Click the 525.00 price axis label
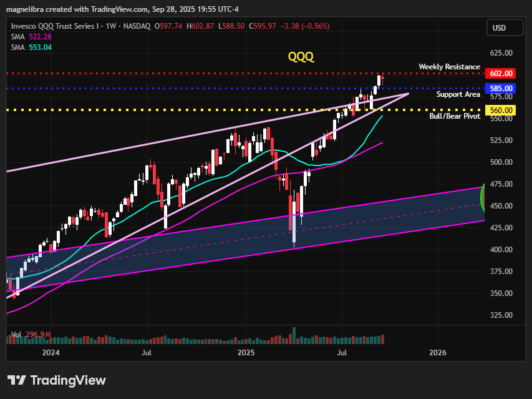The image size is (532, 399). tap(501, 140)
